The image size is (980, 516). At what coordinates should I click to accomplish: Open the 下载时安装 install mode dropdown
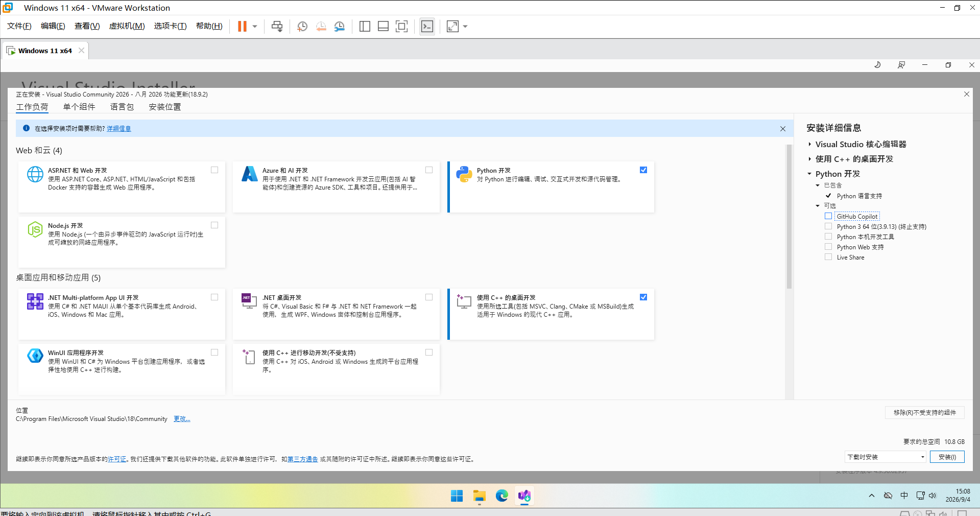pos(886,457)
